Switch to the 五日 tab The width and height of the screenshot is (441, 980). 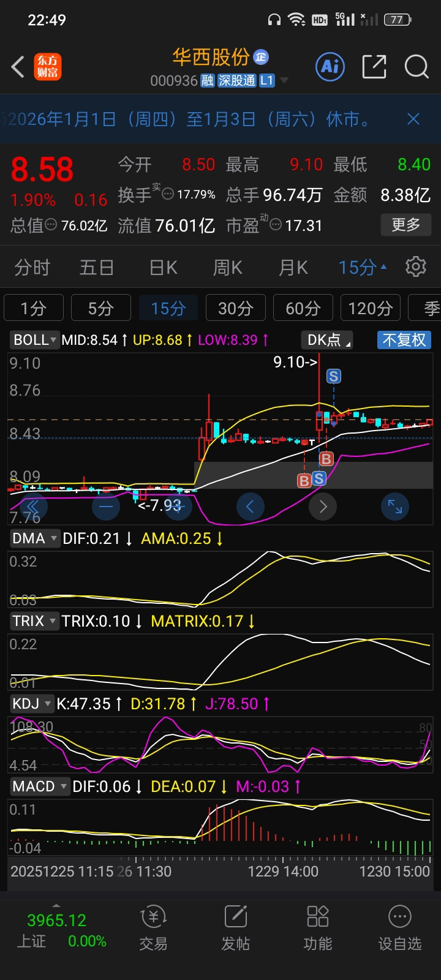97,268
